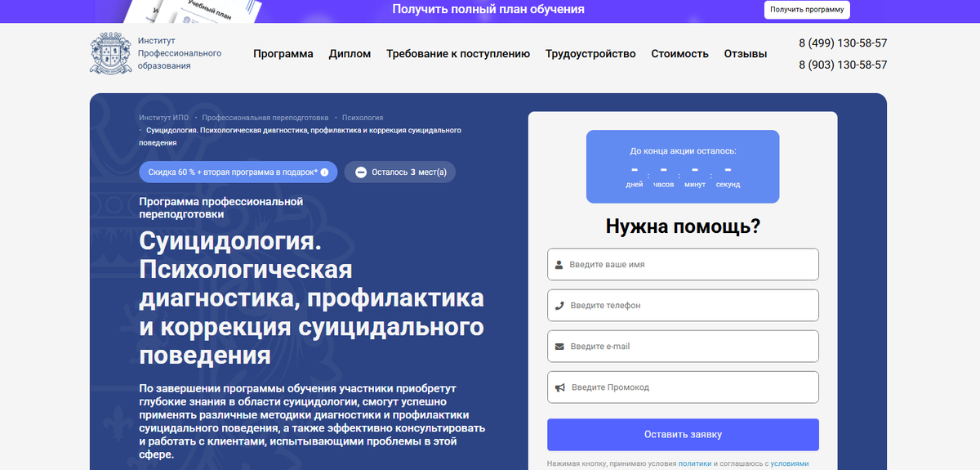Click the phone icon in telephone field
This screenshot has width=980, height=470.
559,306
